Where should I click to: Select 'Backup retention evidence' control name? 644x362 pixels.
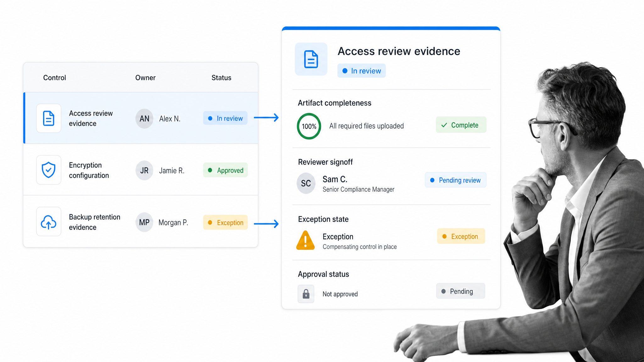95,222
